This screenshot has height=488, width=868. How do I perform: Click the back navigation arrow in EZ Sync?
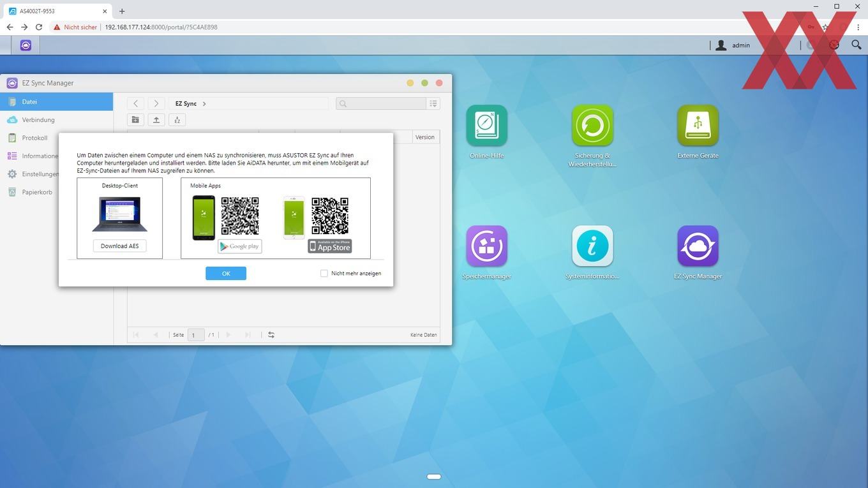pos(135,103)
